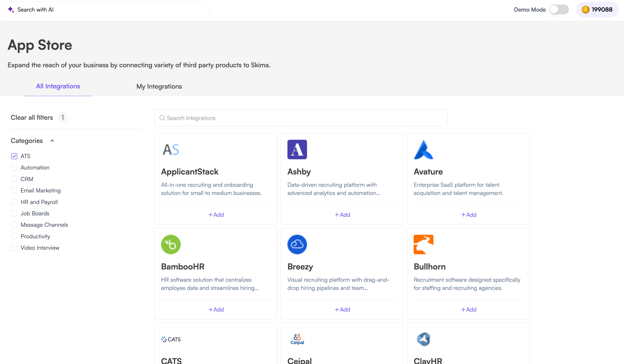Screen dimensions: 624x364
Task: Enable the CRM category filter
Action: 14,179
